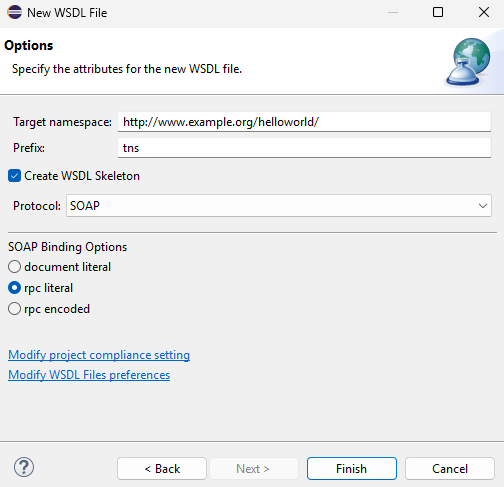504x487 pixels.
Task: Go back with the Back button
Action: [162, 469]
